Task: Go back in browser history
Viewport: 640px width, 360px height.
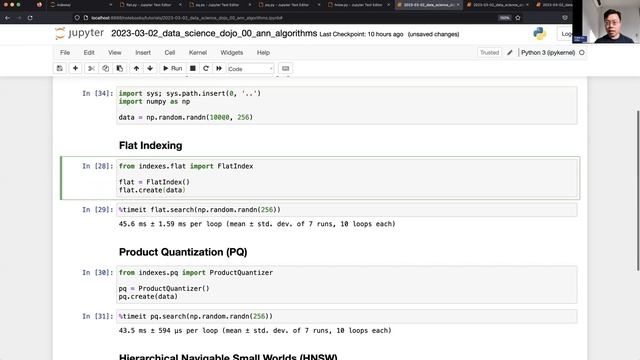Action: (x=7, y=18)
